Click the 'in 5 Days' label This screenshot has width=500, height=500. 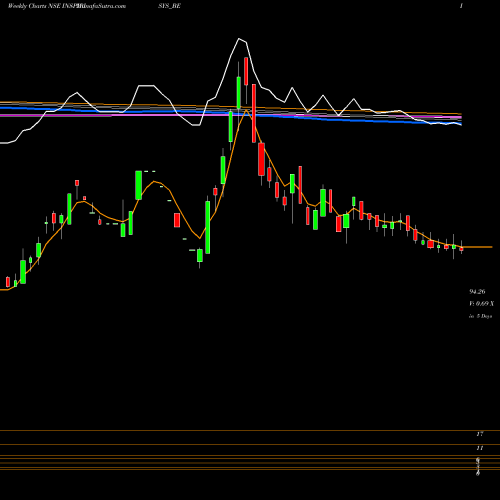(480, 316)
